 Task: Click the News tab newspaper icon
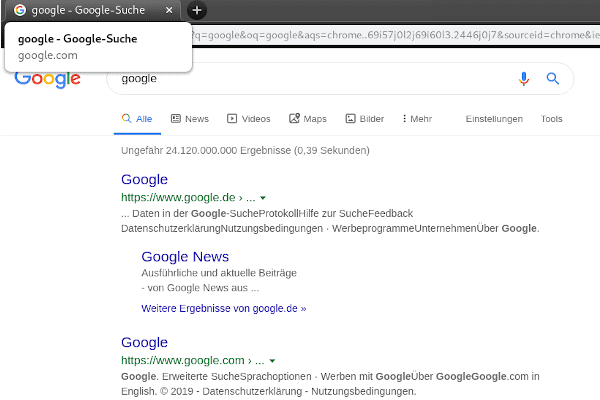click(176, 119)
